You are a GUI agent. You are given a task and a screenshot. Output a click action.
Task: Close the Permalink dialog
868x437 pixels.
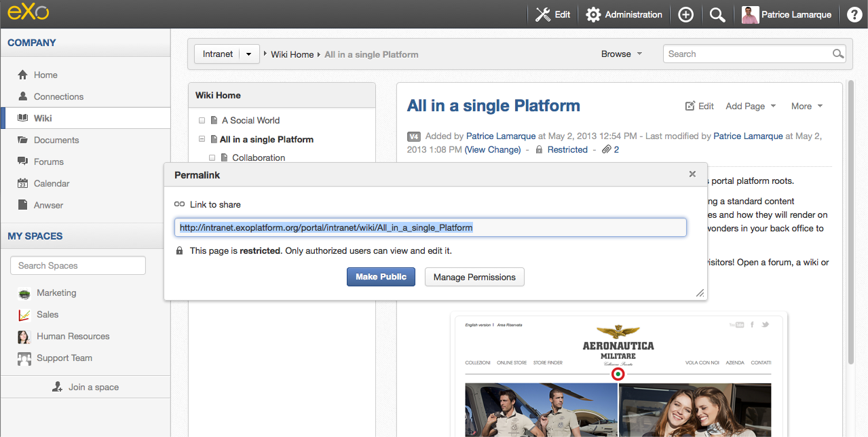pos(692,174)
